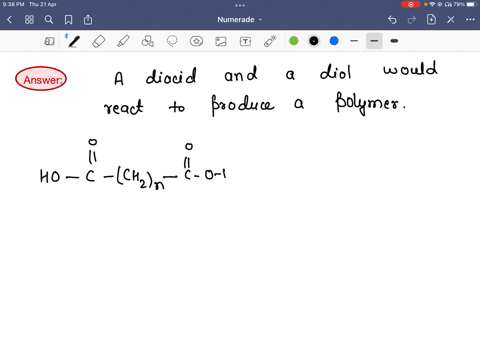Select the Pen tool
480x360 pixels.
[74, 41]
